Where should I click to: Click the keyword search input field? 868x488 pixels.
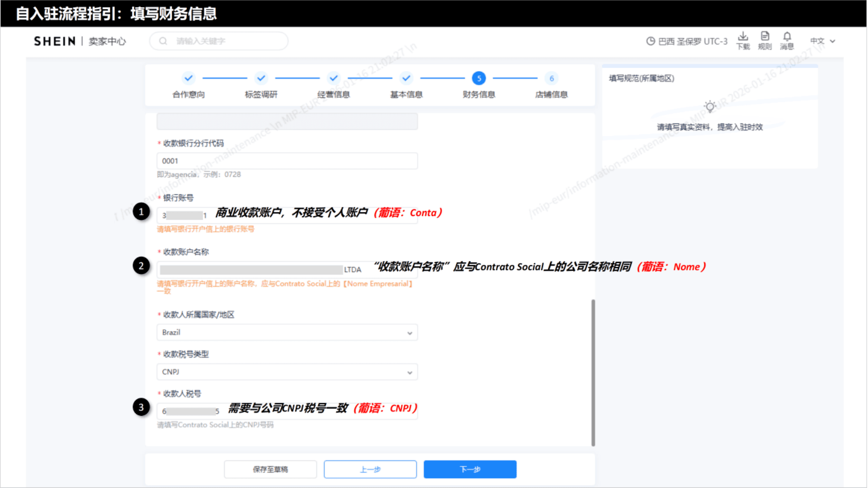[x=219, y=41]
